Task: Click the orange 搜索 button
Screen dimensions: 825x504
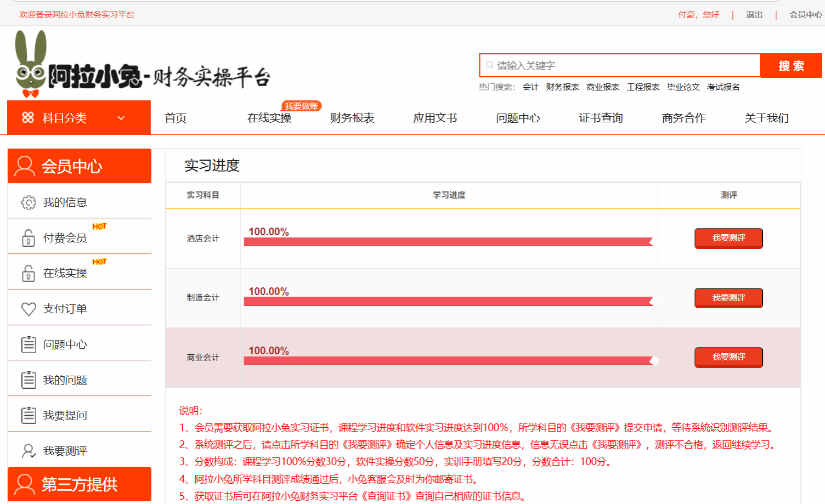Action: coord(791,66)
